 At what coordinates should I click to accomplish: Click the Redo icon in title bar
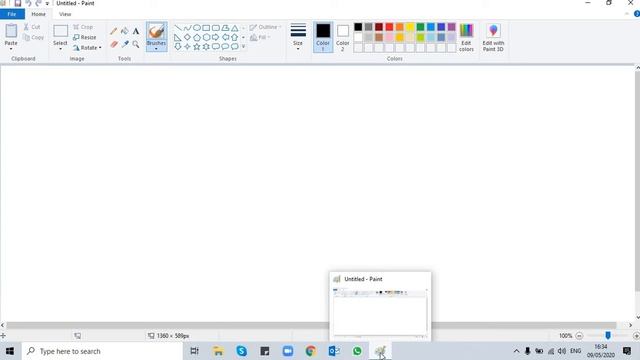click(38, 3)
